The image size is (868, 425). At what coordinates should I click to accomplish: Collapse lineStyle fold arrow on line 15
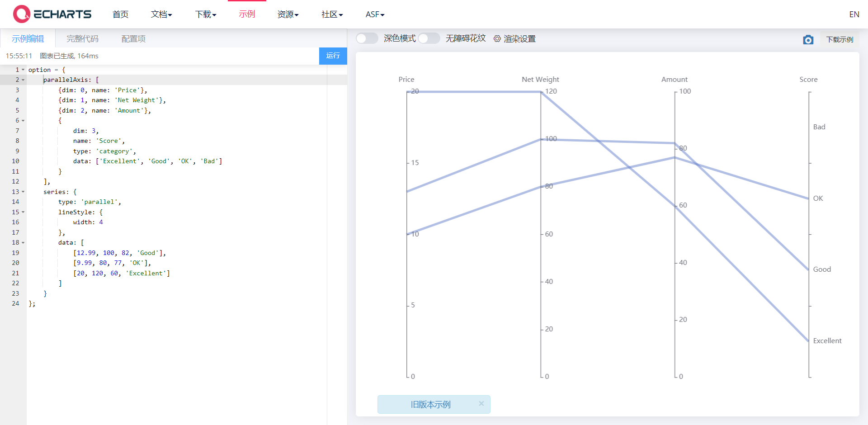point(23,212)
